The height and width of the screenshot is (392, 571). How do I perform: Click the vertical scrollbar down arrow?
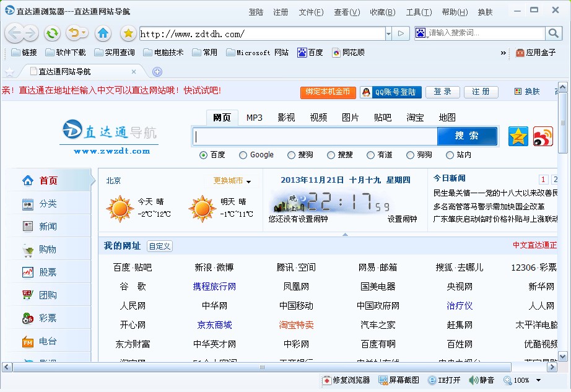562,357
